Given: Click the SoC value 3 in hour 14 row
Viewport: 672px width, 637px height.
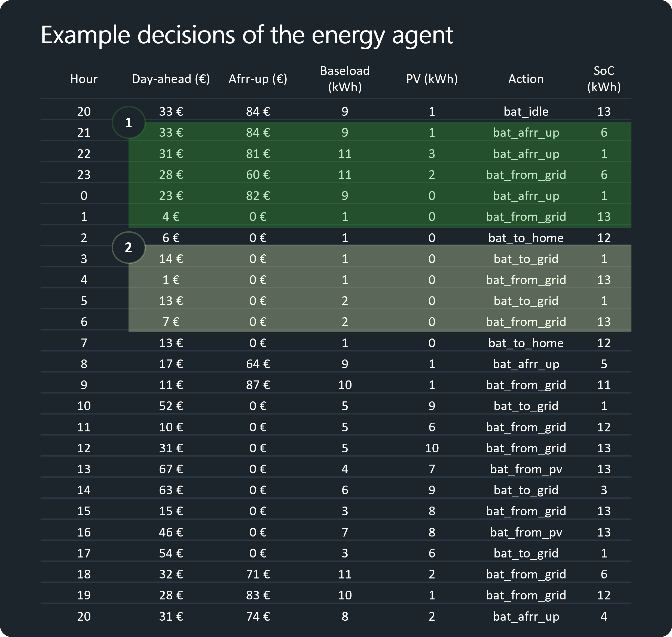Looking at the screenshot, I should tap(604, 490).
